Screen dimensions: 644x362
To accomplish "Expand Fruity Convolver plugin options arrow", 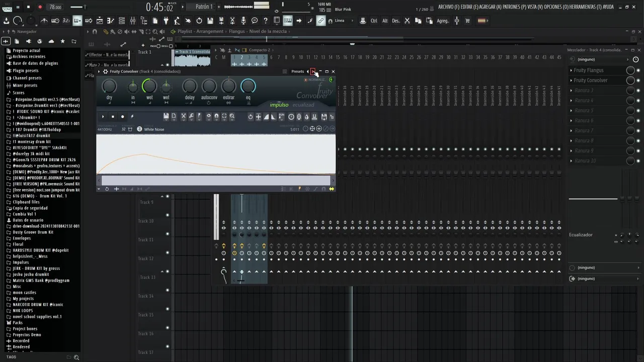I will click(99, 71).
